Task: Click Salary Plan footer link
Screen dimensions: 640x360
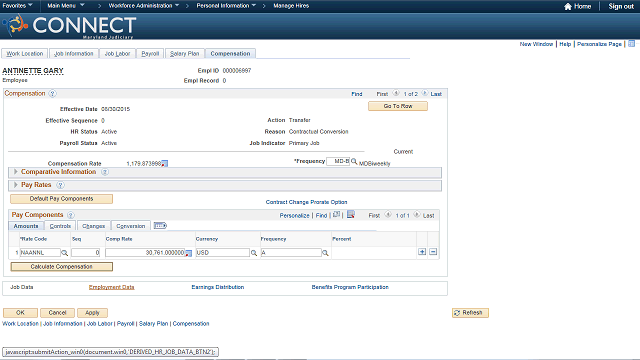Action: 153,324
